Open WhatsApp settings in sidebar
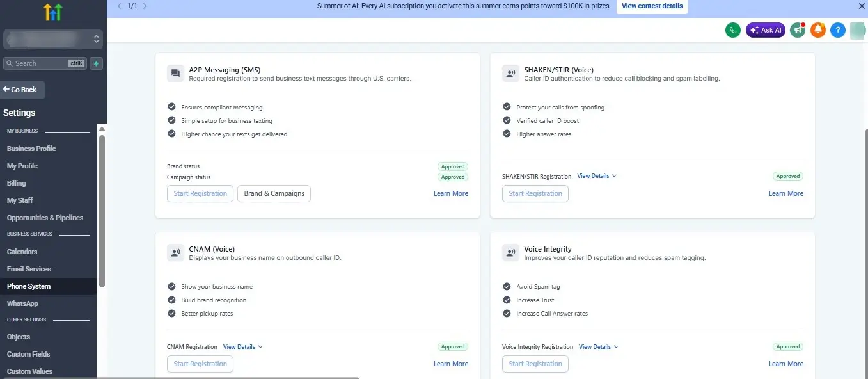 [22, 303]
